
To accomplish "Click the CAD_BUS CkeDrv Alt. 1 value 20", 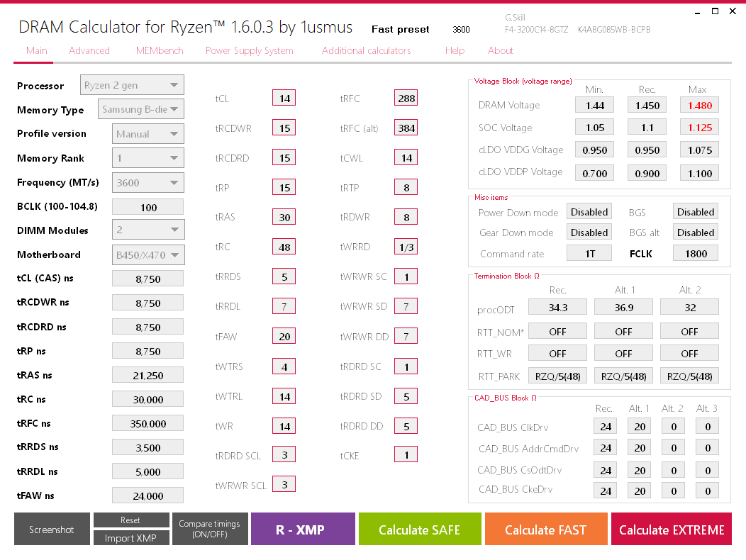I will coord(640,491).
